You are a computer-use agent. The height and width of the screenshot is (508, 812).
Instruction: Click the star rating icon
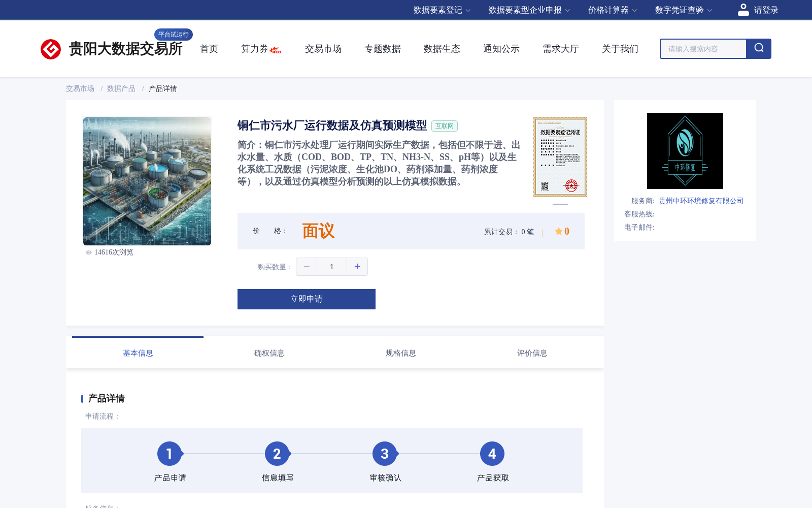(558, 231)
